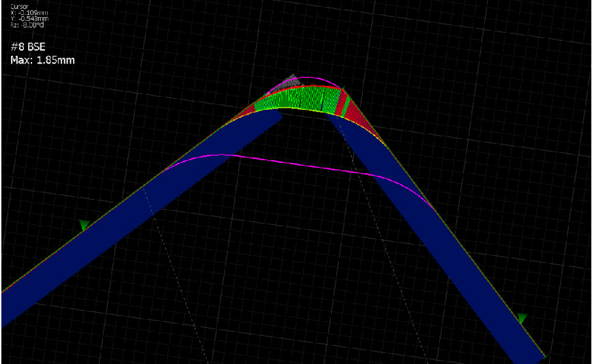Image resolution: width=592 pixels, height=364 pixels.
Task: Select the small red hatched zone on left
Action: tap(250, 108)
